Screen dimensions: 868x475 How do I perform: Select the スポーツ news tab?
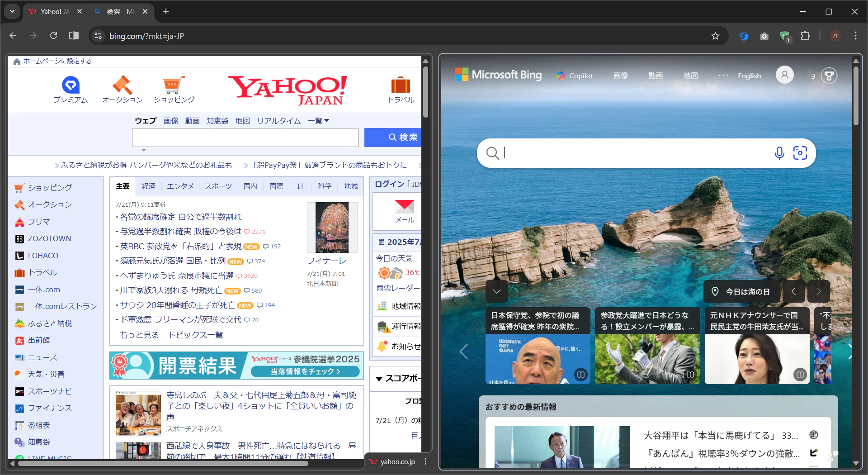[218, 186]
